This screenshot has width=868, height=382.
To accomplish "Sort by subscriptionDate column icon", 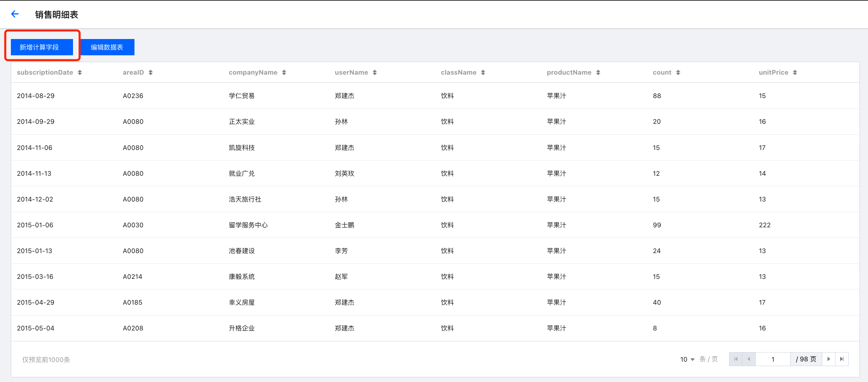I will (x=80, y=72).
